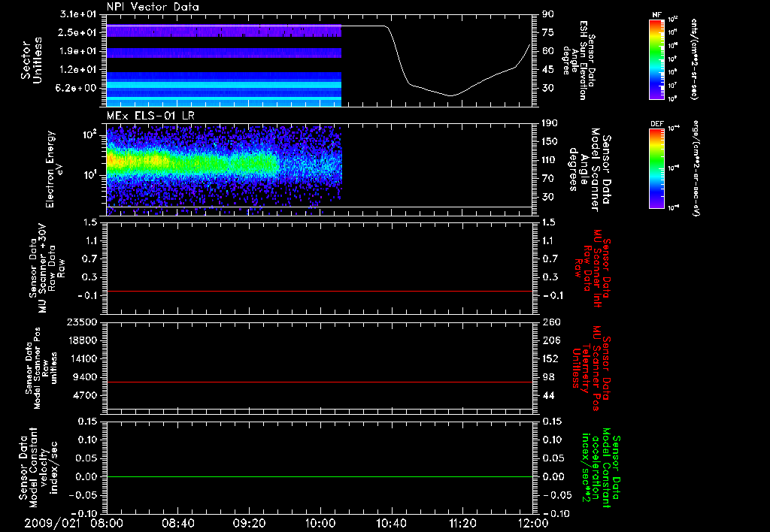Click the 150 scanner angle tick
The height and width of the screenshot is (532, 770).
tap(550, 141)
